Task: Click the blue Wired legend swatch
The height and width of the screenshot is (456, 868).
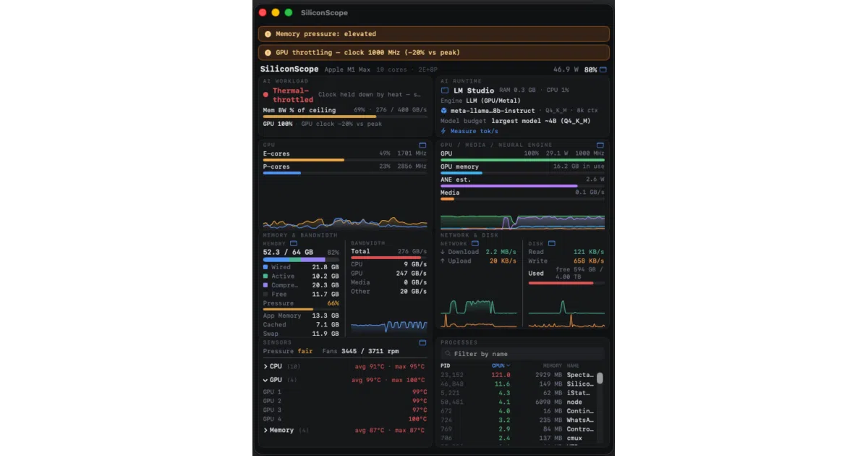Action: point(265,267)
